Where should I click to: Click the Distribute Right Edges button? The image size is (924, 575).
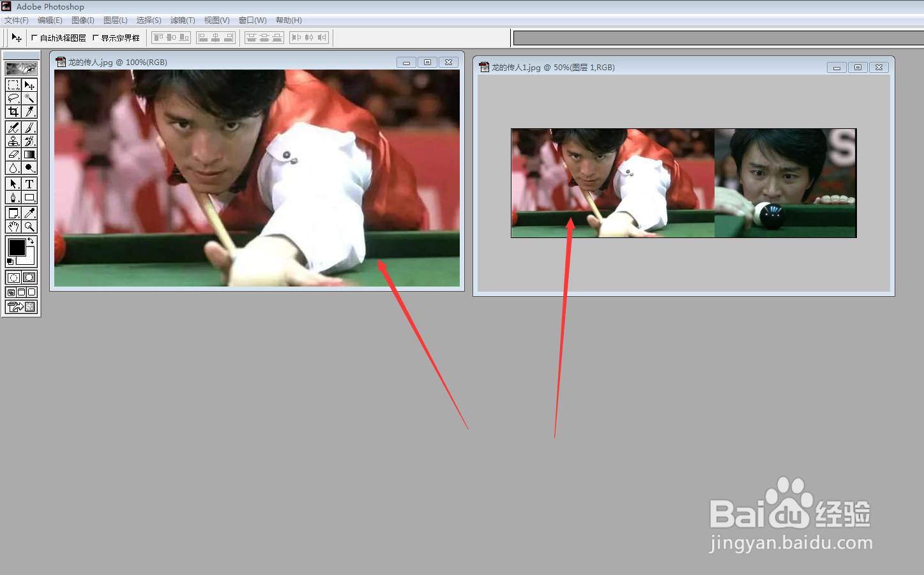[322, 38]
